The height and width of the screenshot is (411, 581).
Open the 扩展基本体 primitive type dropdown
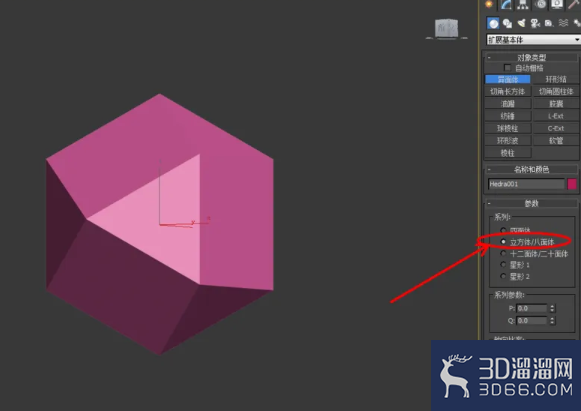(x=534, y=40)
